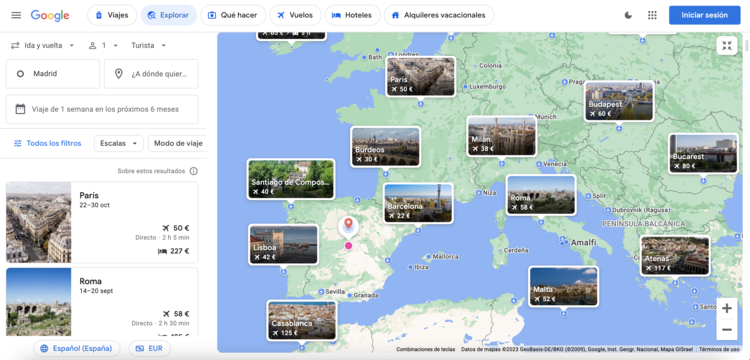Open Todos los filtros
Image resolution: width=750 pixels, height=360 pixels.
click(47, 143)
